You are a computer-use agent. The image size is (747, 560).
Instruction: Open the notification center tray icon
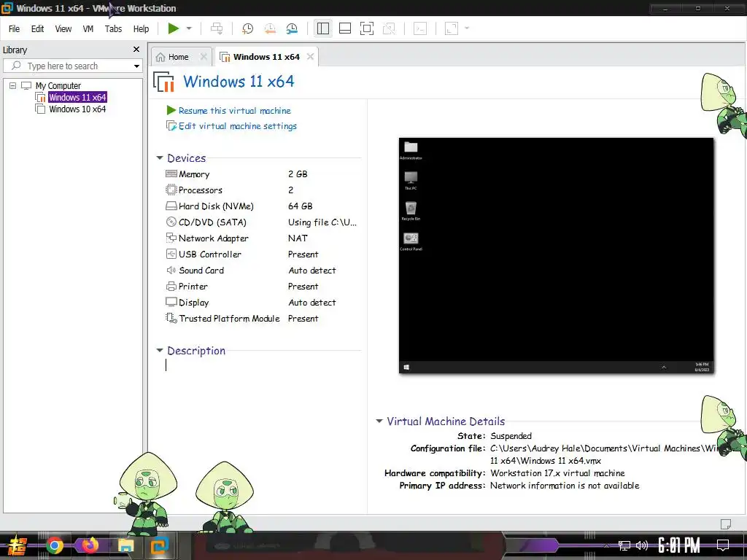723,545
